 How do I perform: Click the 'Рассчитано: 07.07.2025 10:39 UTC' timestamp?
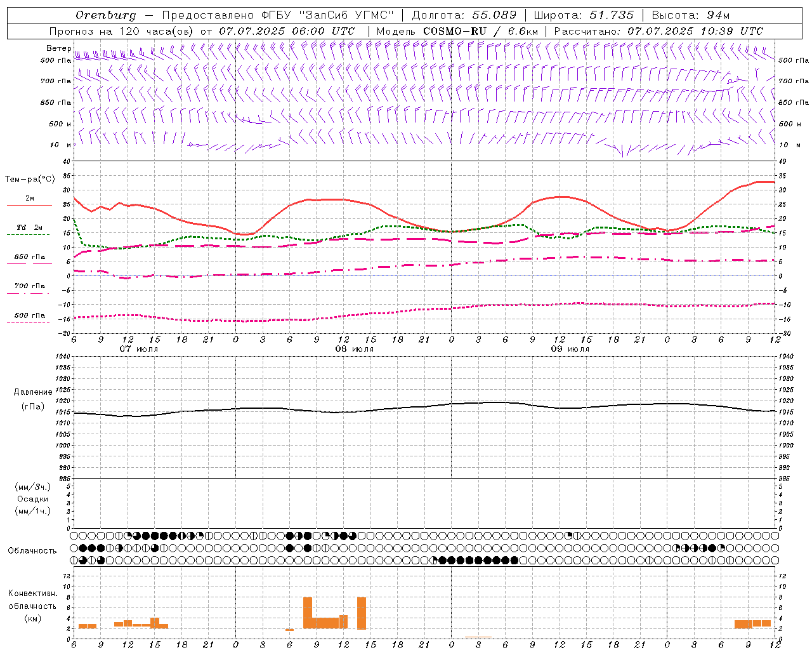[x=659, y=31]
